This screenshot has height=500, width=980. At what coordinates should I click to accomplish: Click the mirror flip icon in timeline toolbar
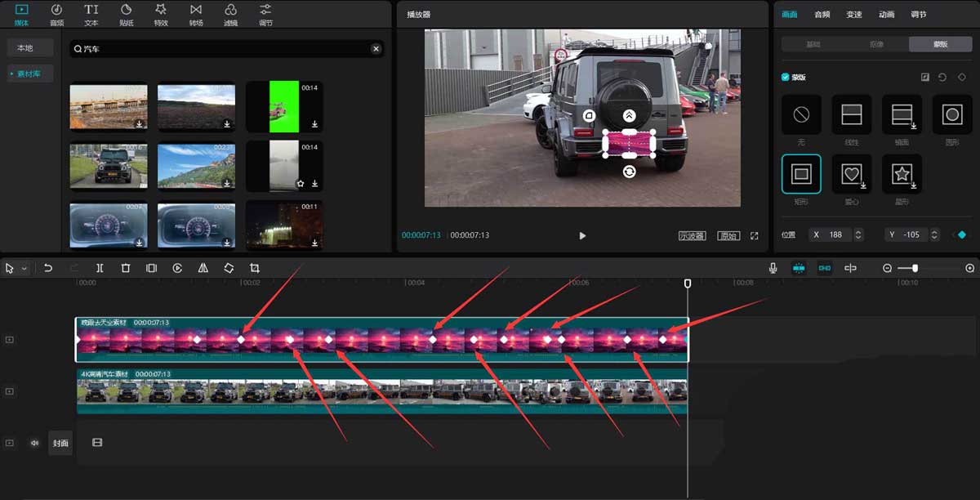(x=203, y=268)
